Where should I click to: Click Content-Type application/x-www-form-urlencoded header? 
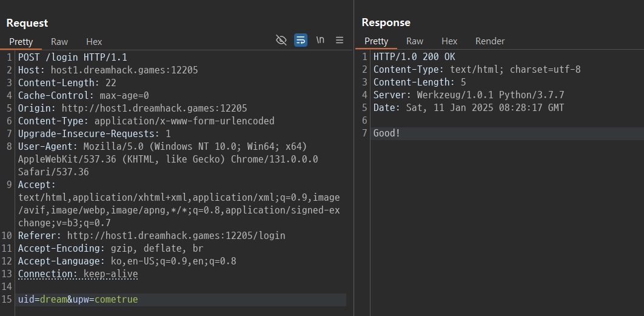pos(146,121)
